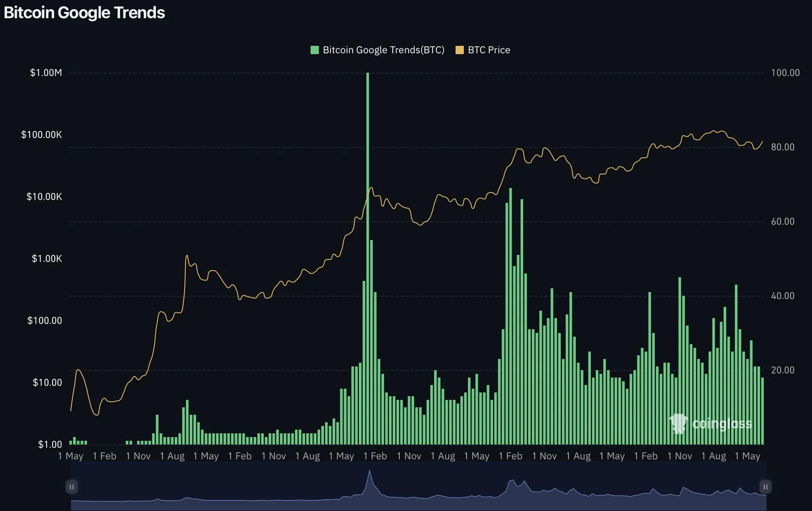Viewport: 812px width, 511px height.
Task: Click the $10.00K left axis label
Action: (x=44, y=197)
